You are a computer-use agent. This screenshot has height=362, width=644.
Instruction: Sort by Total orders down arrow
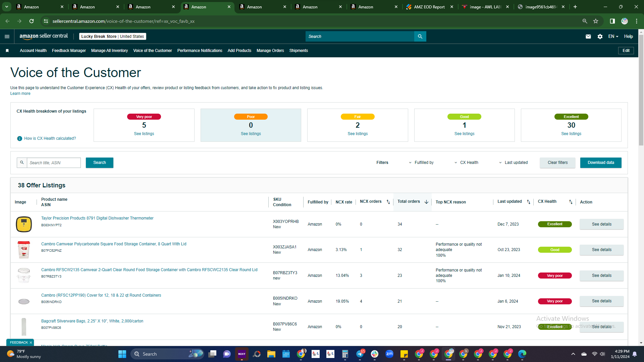point(426,202)
